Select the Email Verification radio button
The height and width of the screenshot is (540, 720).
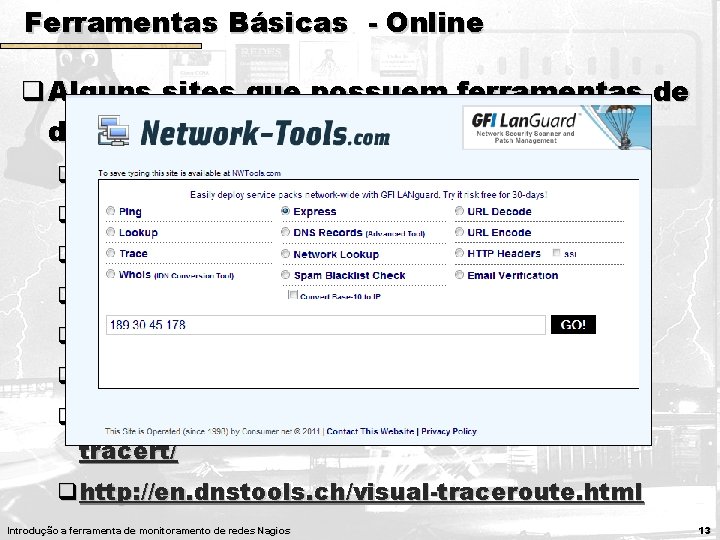click(460, 275)
